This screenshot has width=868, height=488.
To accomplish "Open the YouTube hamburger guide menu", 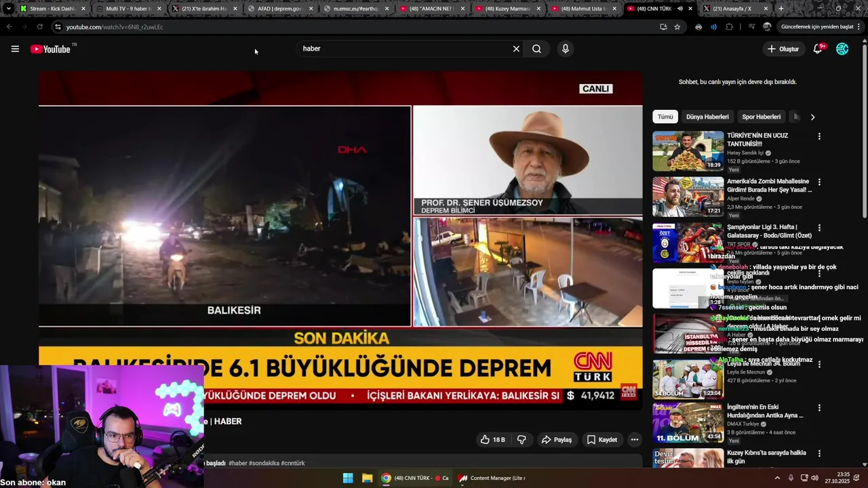I will 15,49.
